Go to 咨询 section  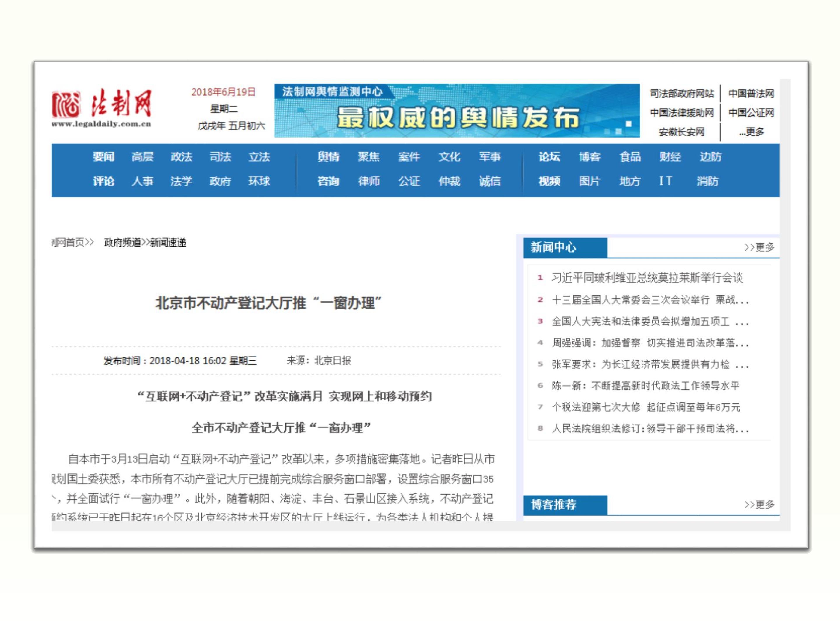click(x=328, y=181)
